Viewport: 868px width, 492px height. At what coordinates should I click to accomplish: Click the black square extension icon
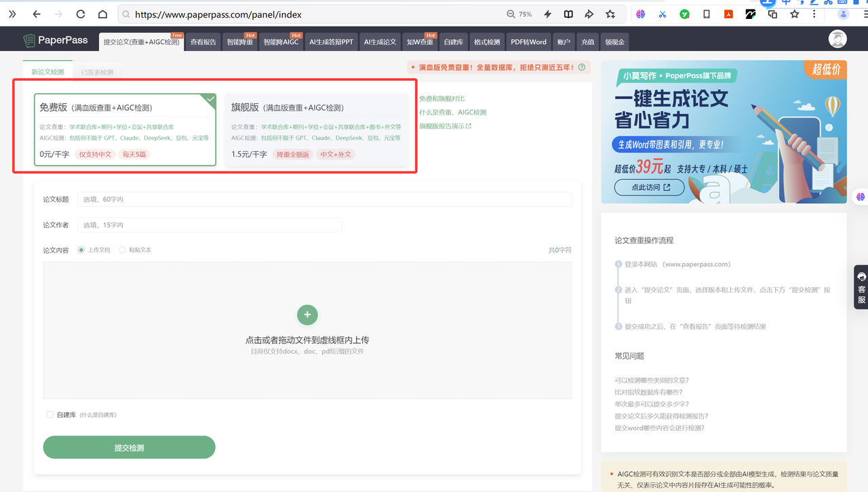pyautogui.click(x=751, y=14)
